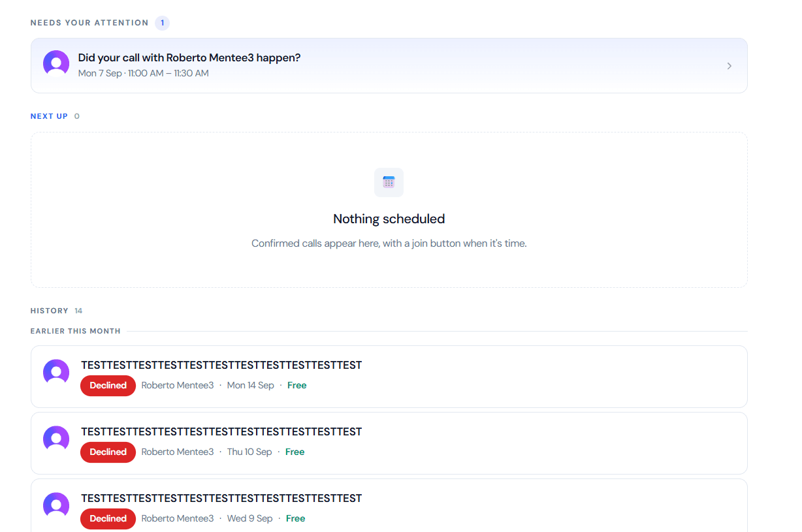Click Roberto Mentee3 on the Wed 9 Sep call

pyautogui.click(x=178, y=518)
